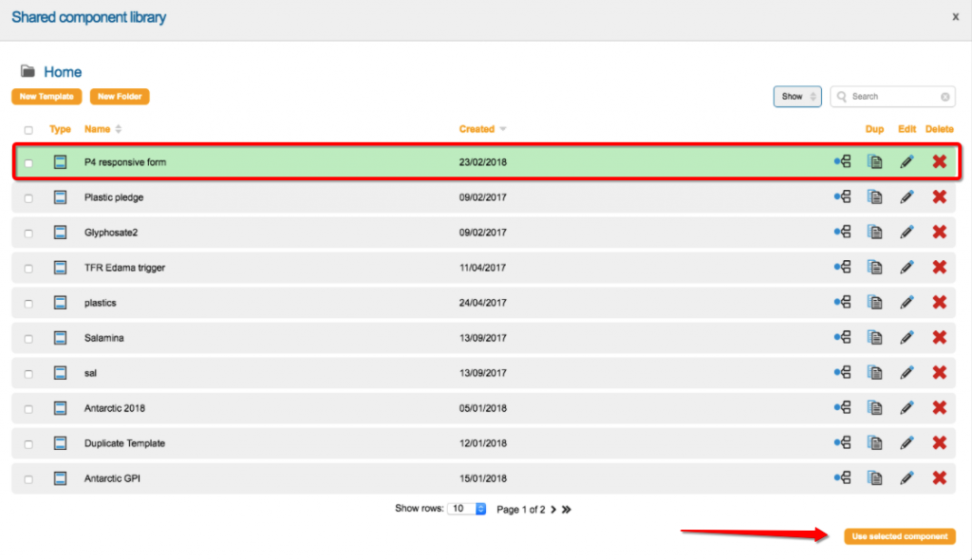Duplicate the Antarctic GPI template
Image resolution: width=972 pixels, height=560 pixels.
(x=874, y=478)
